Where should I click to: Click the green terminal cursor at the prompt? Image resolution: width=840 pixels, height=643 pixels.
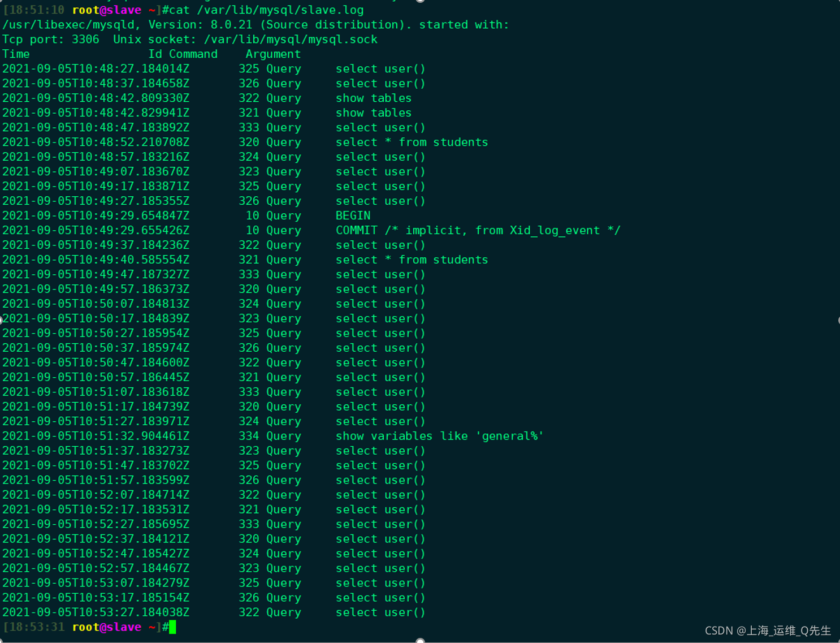172,627
